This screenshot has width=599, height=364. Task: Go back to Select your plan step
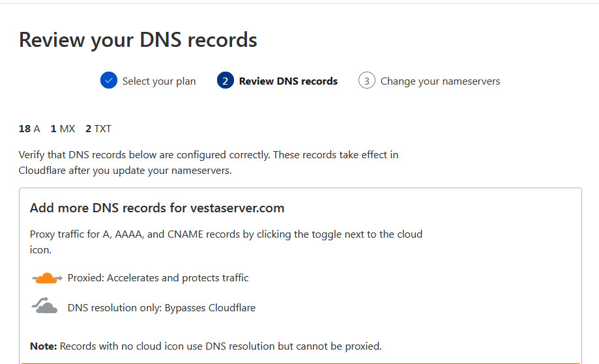point(159,81)
